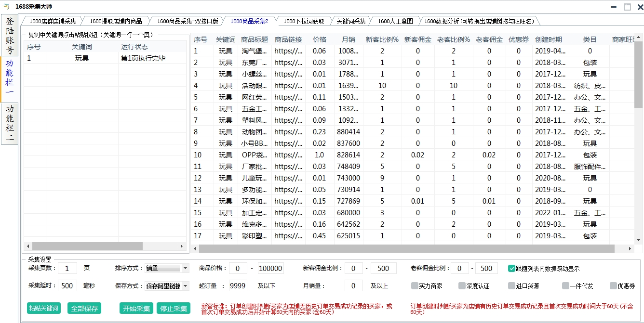Switch to the 1688人工鉴图 tab
The image size is (644, 323).
click(395, 21)
